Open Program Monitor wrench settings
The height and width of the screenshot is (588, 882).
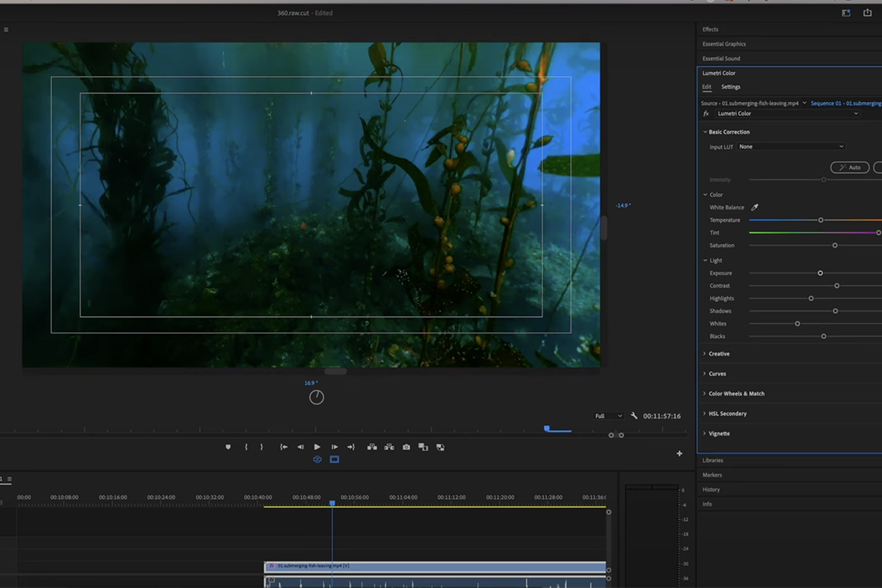634,416
